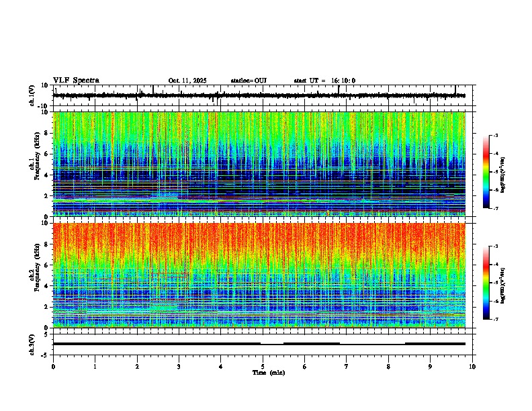532x411 pixels.
Task: Click the ch.2 "Frequency (kHz)" axis label
Action: (38, 267)
